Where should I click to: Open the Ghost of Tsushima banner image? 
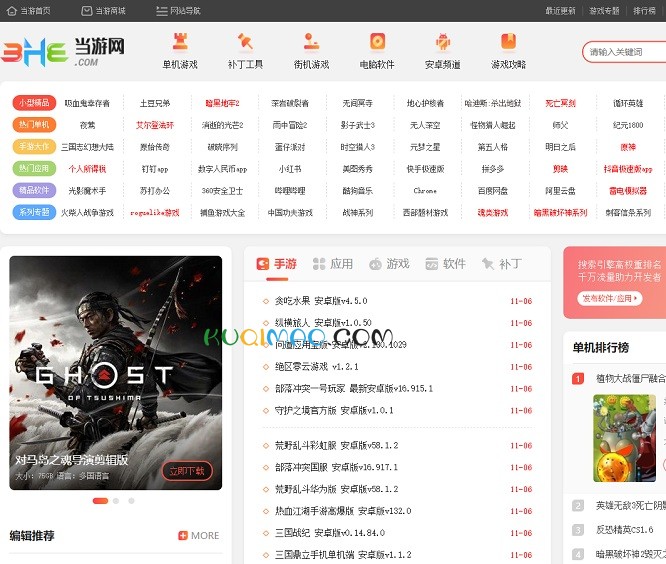click(116, 372)
